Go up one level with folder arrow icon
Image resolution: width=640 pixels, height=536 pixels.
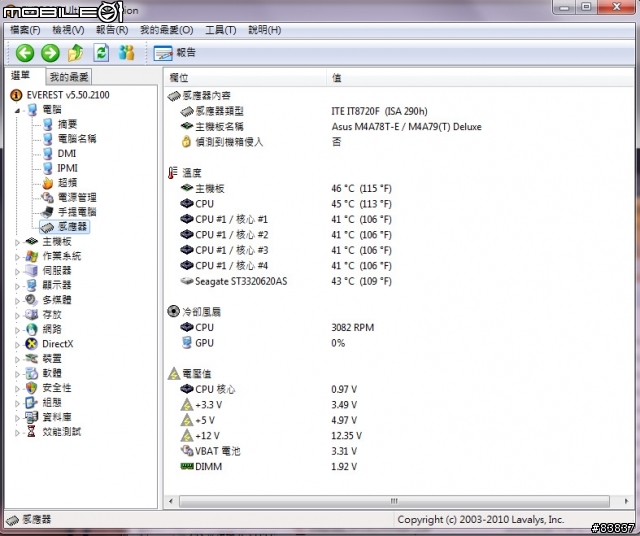(x=76, y=53)
